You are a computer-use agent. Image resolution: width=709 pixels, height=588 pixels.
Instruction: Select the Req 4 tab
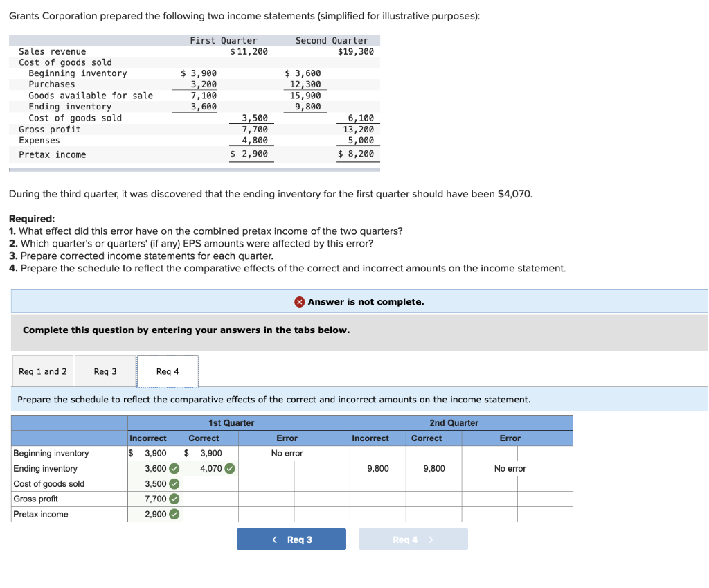coord(168,371)
